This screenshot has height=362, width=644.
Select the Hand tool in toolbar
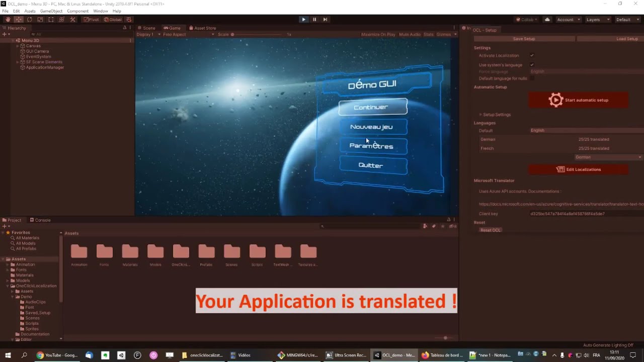coord(8,20)
